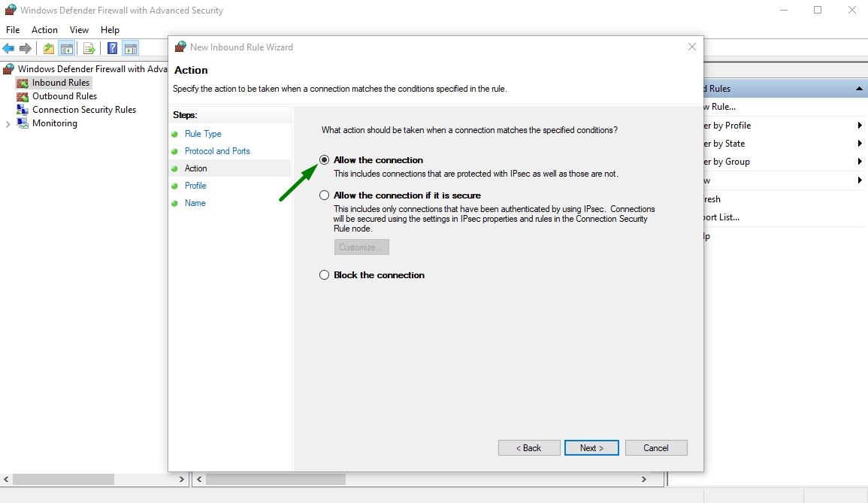The width and height of the screenshot is (868, 503).
Task: Select the Allow the connection radio button
Action: pos(325,160)
